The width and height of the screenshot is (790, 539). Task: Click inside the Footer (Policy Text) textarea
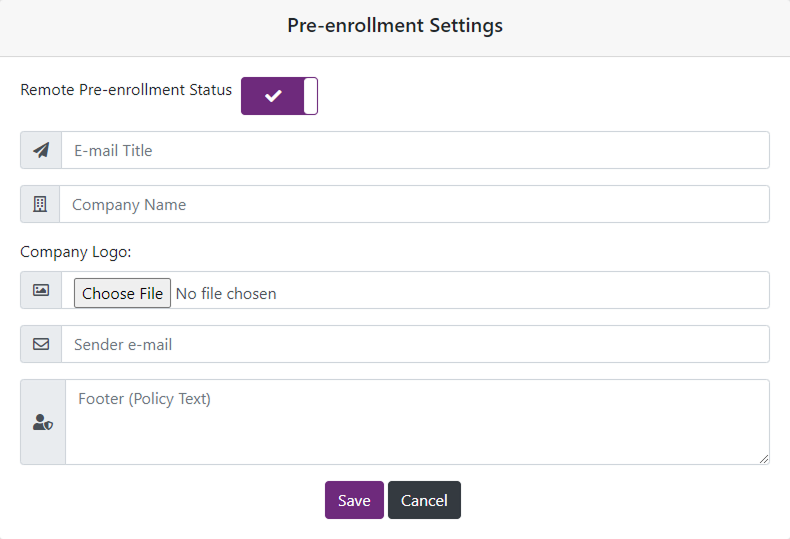click(x=415, y=423)
